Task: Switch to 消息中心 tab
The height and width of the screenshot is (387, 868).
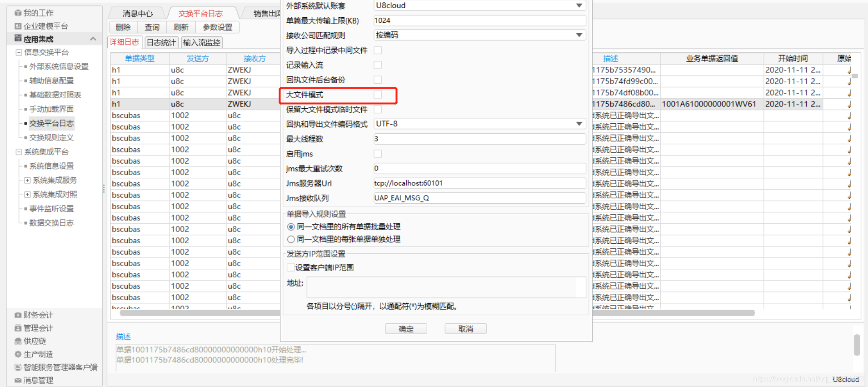Action: pyautogui.click(x=138, y=13)
